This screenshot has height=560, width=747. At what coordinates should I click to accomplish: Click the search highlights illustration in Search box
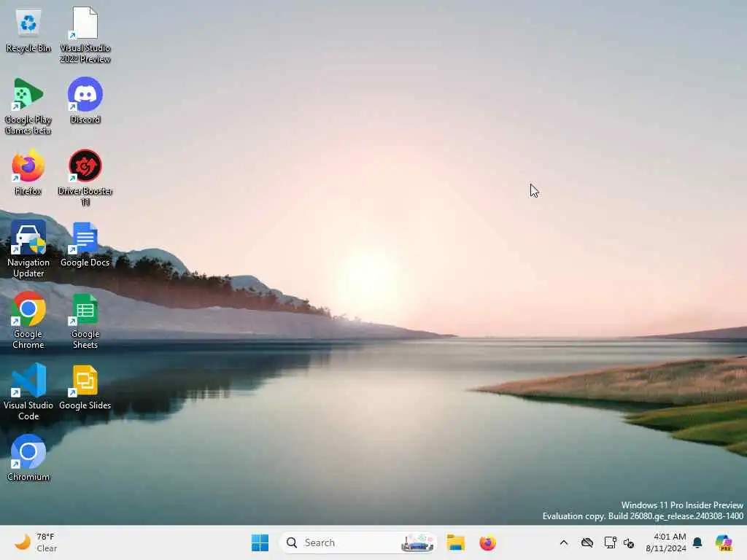(x=417, y=542)
